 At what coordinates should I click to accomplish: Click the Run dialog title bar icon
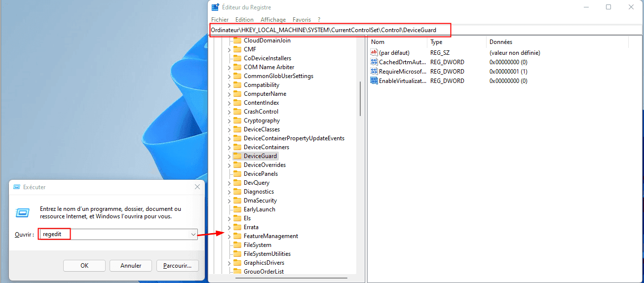[x=17, y=187]
